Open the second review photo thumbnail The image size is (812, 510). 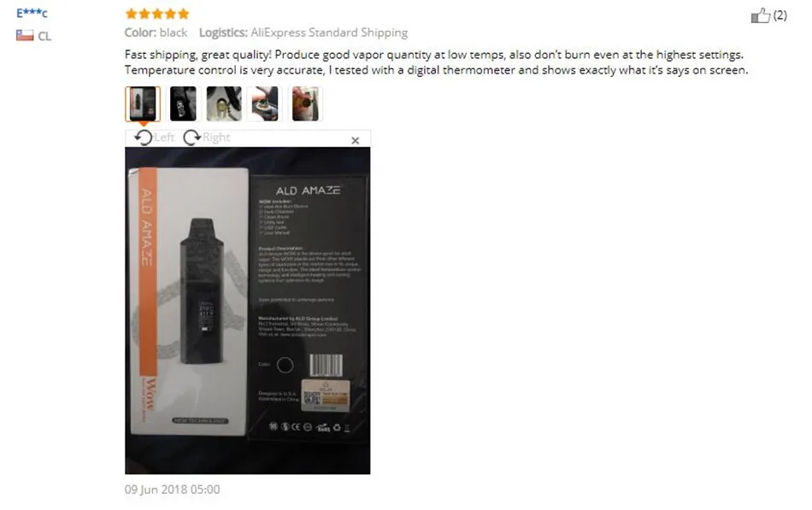[183, 103]
